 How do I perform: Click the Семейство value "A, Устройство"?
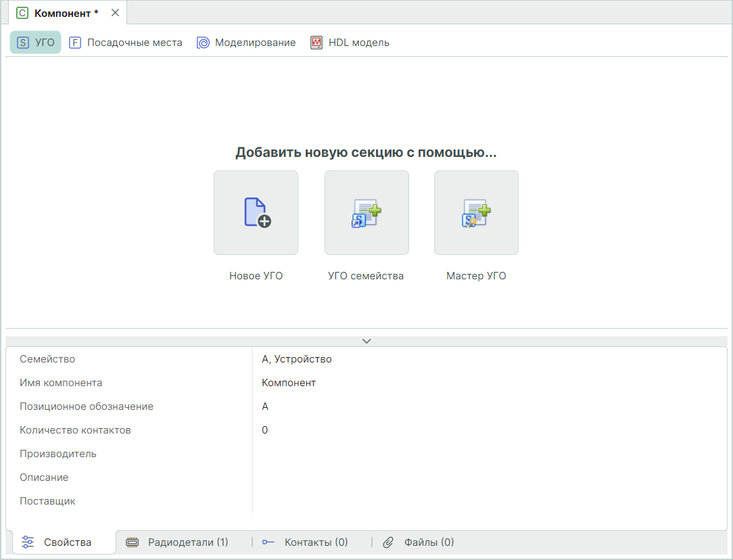tap(296, 359)
